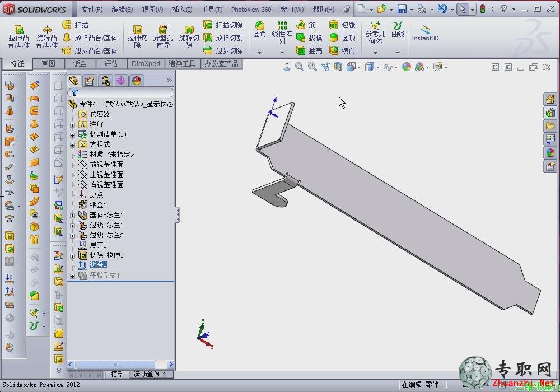Expand the manager panel with the » chevron
560x392 pixels.
169,81
